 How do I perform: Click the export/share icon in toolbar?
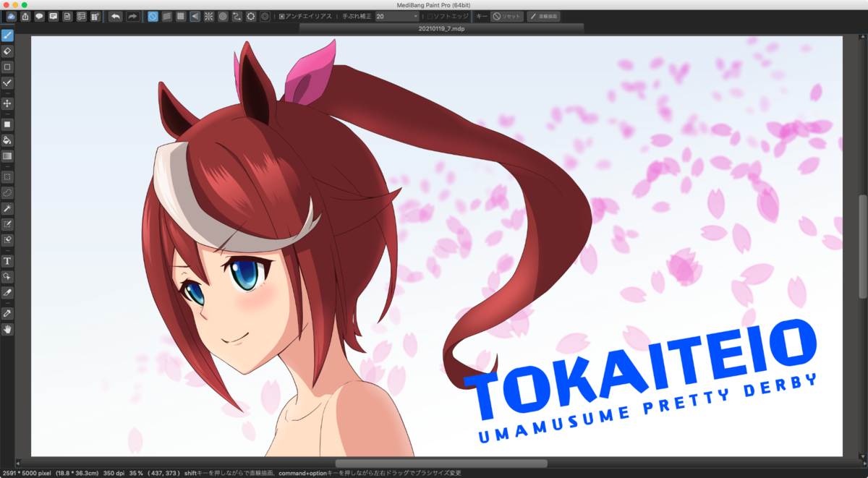(25, 16)
